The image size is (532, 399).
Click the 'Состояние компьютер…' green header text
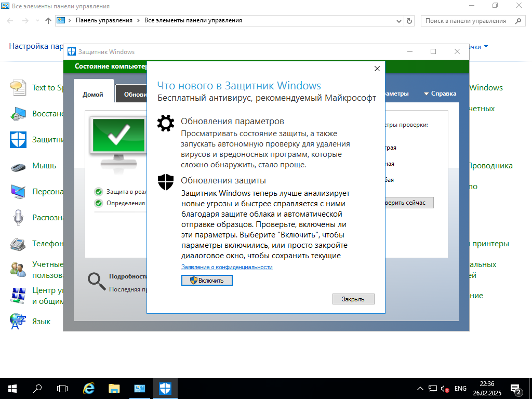click(x=111, y=66)
